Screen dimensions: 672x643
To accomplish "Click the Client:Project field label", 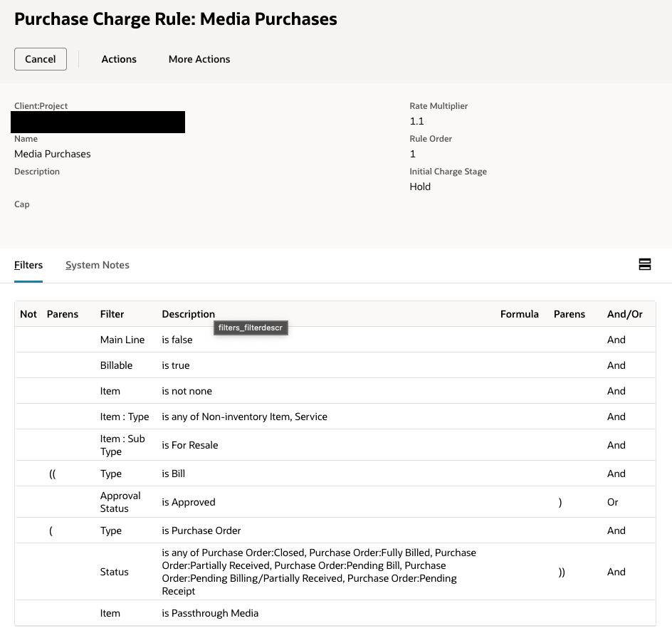I will click(x=41, y=106).
